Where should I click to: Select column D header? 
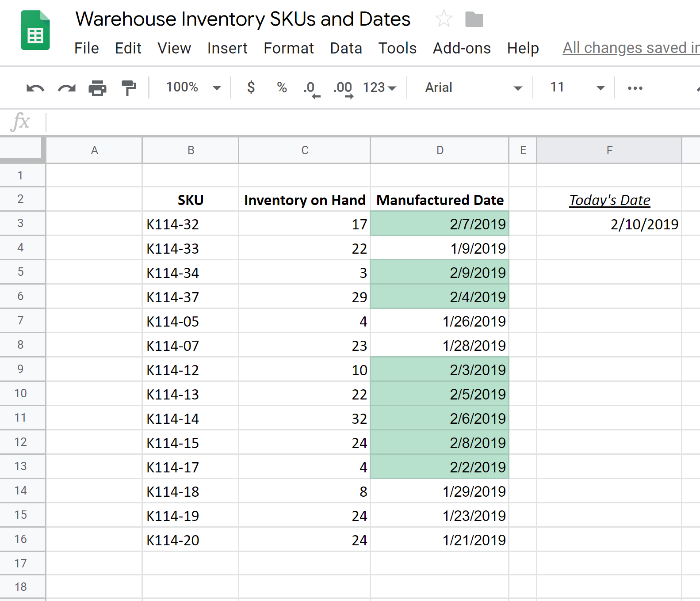click(440, 150)
